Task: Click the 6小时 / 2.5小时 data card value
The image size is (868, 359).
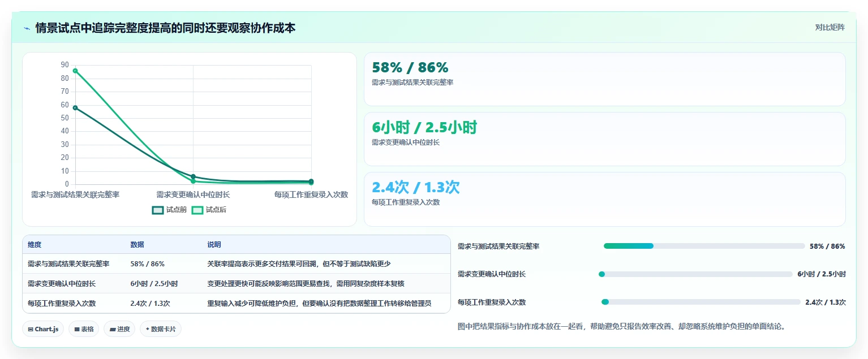Action: [x=424, y=127]
